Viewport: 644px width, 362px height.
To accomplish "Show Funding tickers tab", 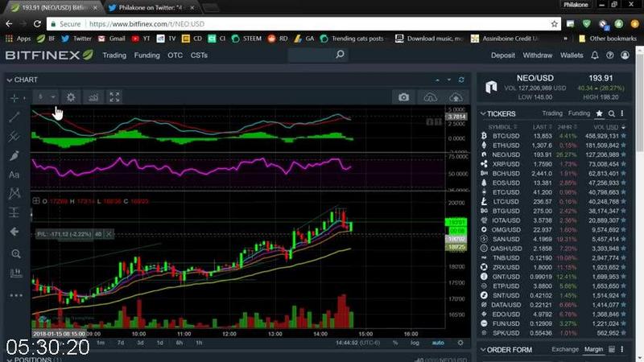I will pyautogui.click(x=579, y=113).
